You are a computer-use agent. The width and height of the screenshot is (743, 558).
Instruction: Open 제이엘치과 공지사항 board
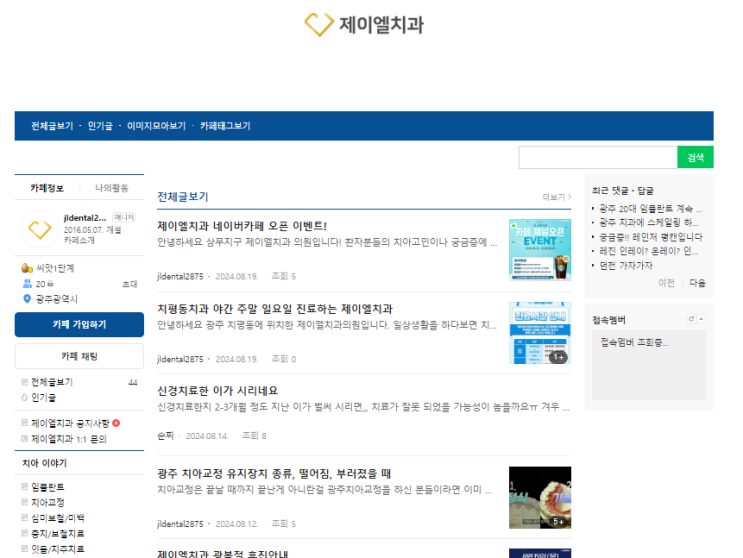[x=70, y=423]
